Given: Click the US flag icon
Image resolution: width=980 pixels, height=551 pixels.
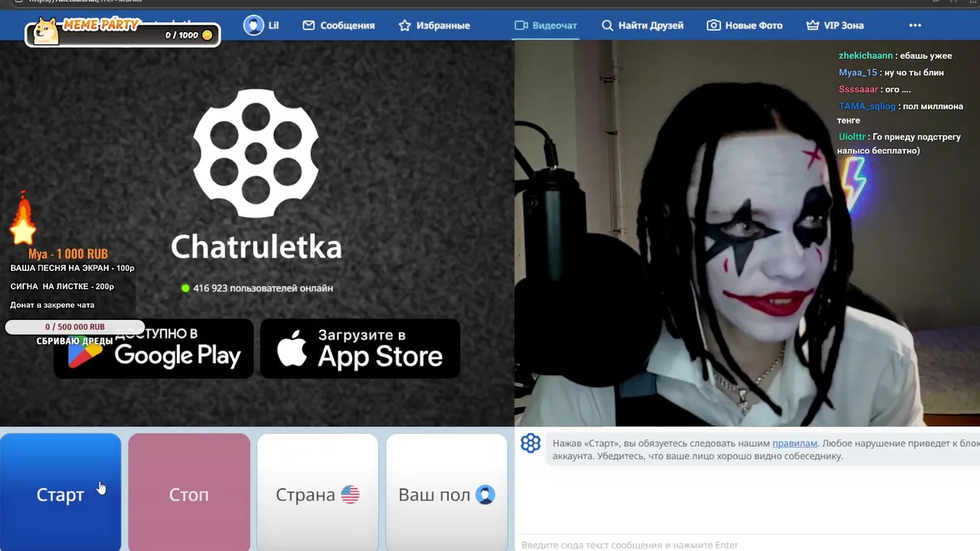Looking at the screenshot, I should pyautogui.click(x=350, y=494).
